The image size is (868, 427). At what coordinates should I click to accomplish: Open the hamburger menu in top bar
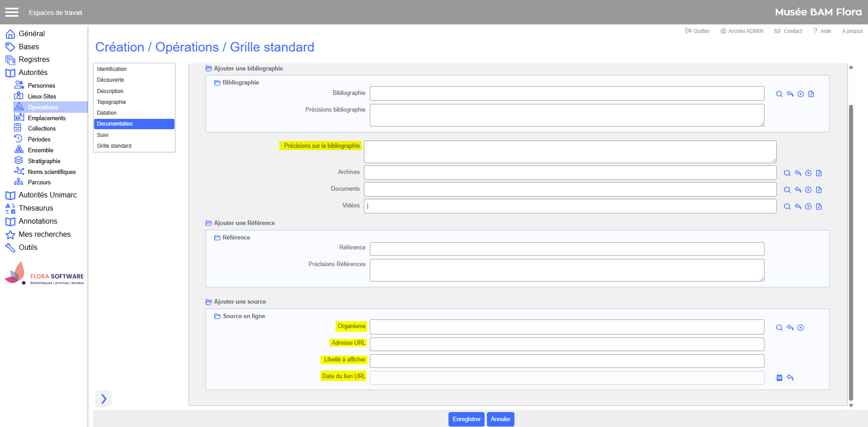(x=12, y=12)
